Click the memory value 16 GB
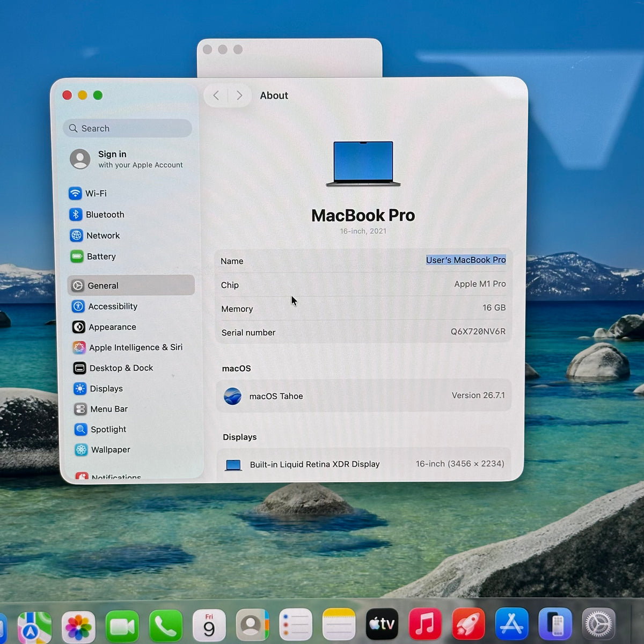The width and height of the screenshot is (644, 644). (494, 308)
